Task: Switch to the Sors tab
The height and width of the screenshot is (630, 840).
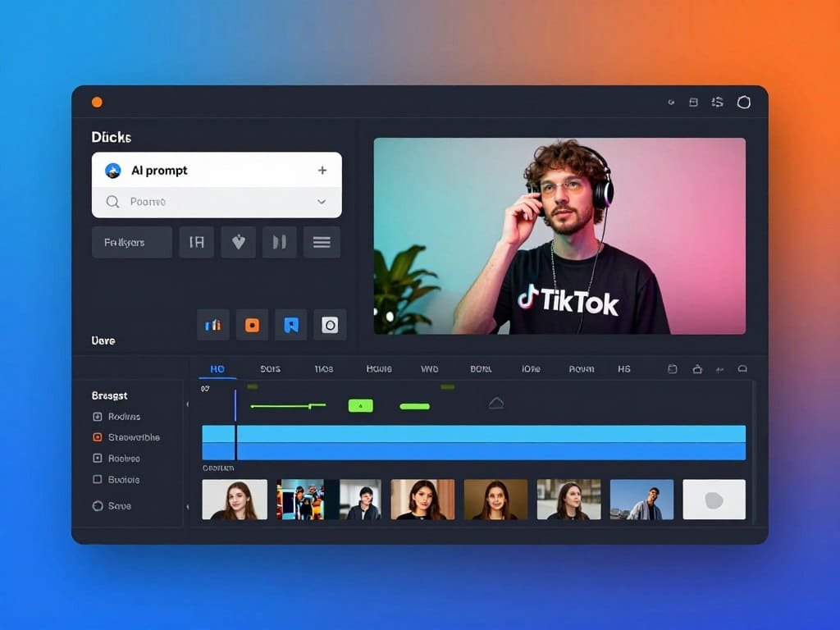Action: tap(270, 369)
